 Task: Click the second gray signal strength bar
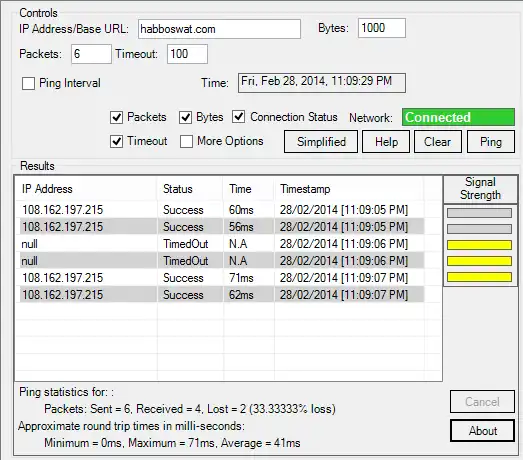479,229
